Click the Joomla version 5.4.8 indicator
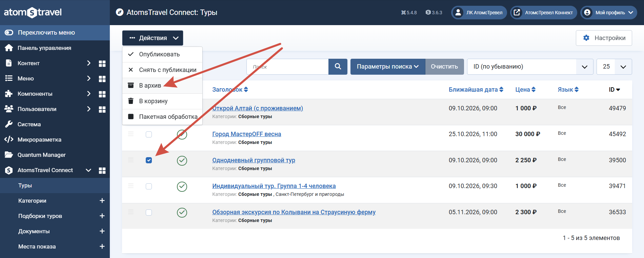The image size is (644, 258). [409, 13]
